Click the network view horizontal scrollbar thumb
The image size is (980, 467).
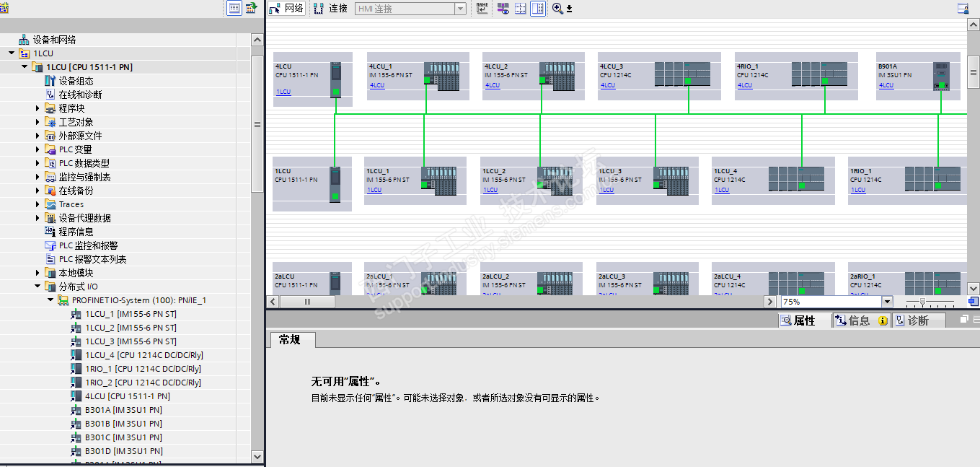point(307,302)
